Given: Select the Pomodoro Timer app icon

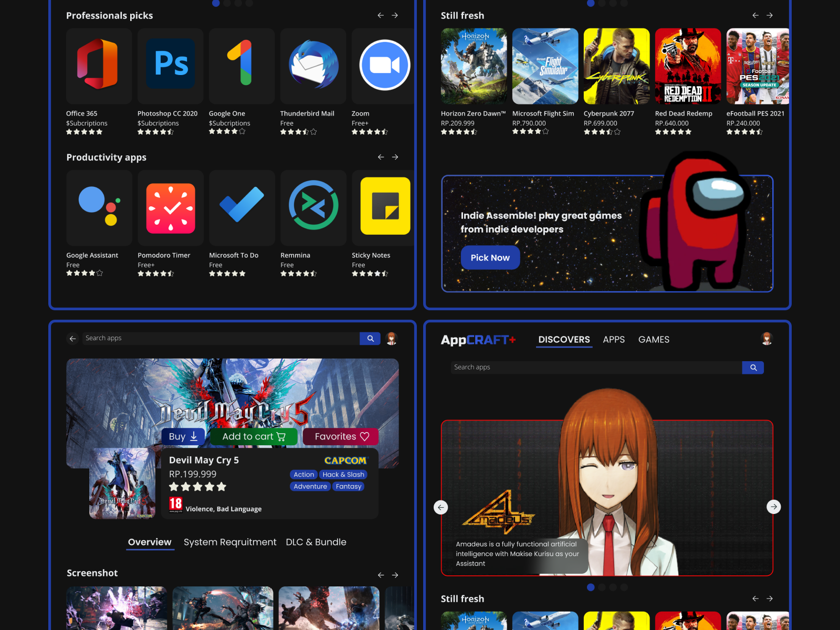Looking at the screenshot, I should coord(170,208).
